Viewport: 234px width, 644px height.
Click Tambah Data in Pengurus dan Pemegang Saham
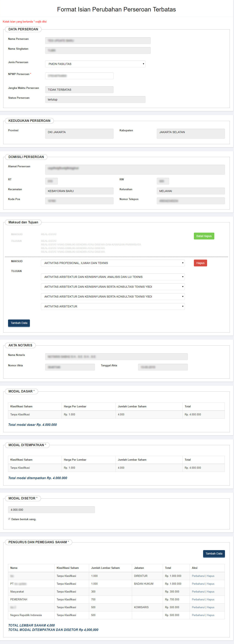coord(214,554)
